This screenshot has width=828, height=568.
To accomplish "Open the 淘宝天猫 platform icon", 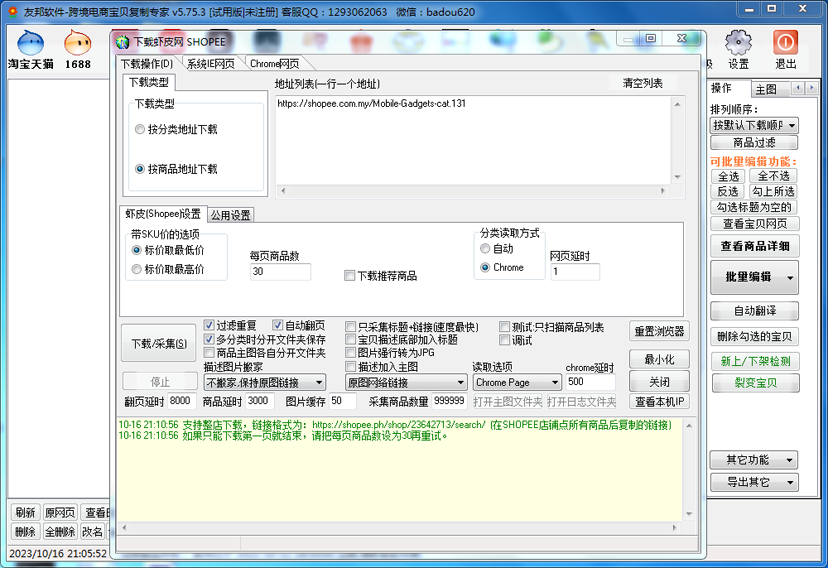I will [30, 44].
